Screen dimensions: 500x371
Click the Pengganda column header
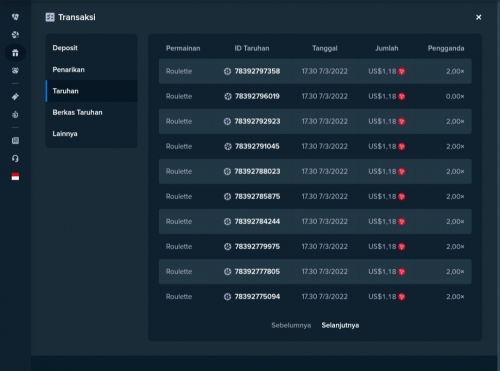point(446,48)
